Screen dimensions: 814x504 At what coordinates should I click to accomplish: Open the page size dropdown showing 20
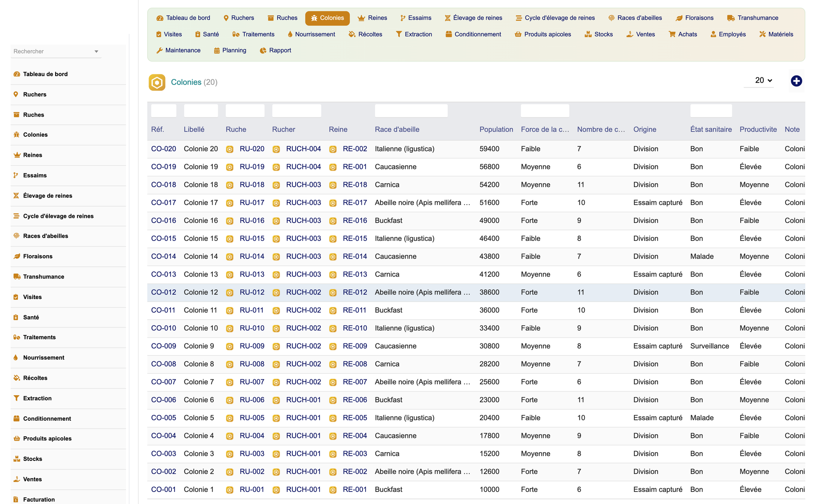click(763, 80)
